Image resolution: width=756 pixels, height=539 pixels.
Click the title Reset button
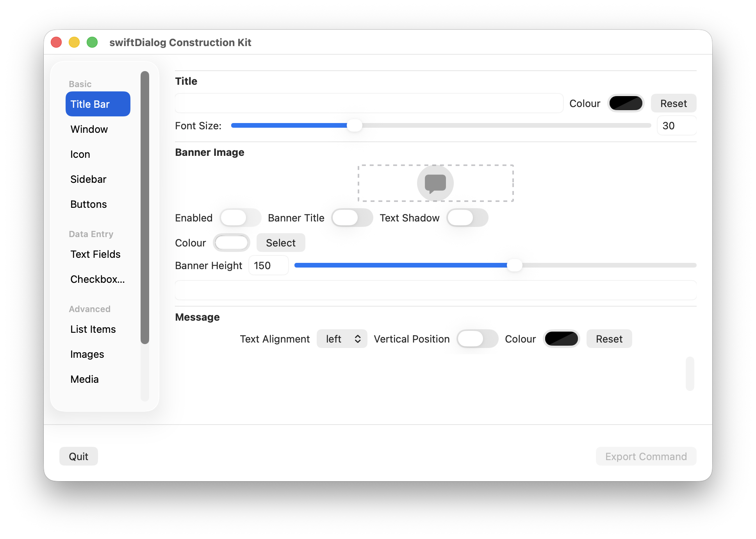[673, 104]
